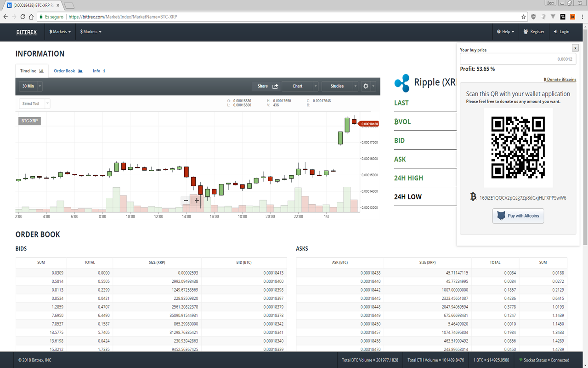Open the UD shield extension icon

[534, 17]
